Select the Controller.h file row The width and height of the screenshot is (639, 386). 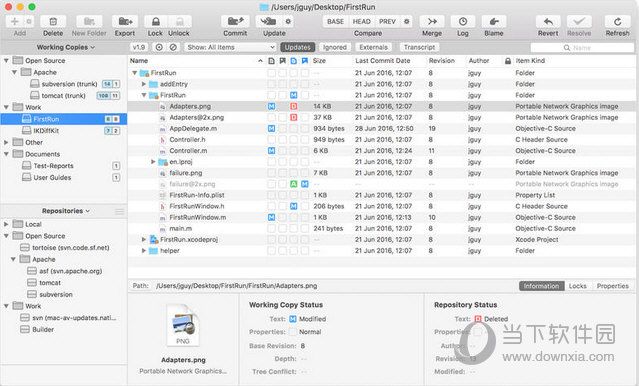381,140
